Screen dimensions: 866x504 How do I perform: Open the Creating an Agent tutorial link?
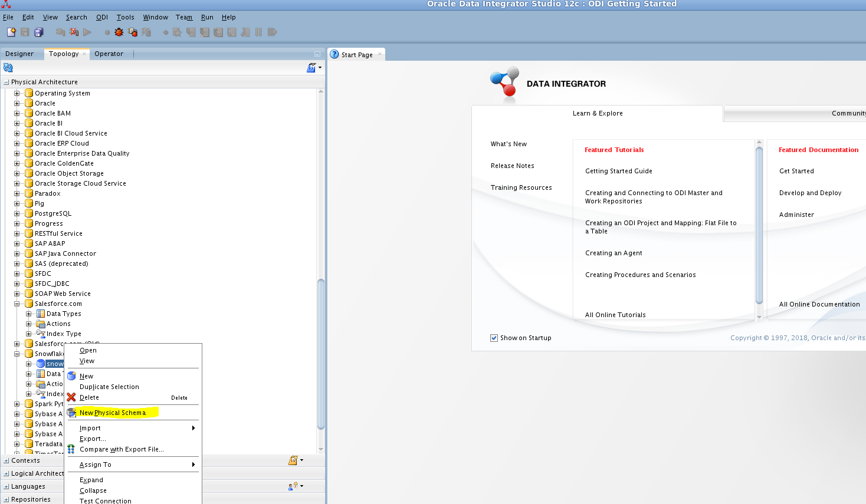point(614,253)
